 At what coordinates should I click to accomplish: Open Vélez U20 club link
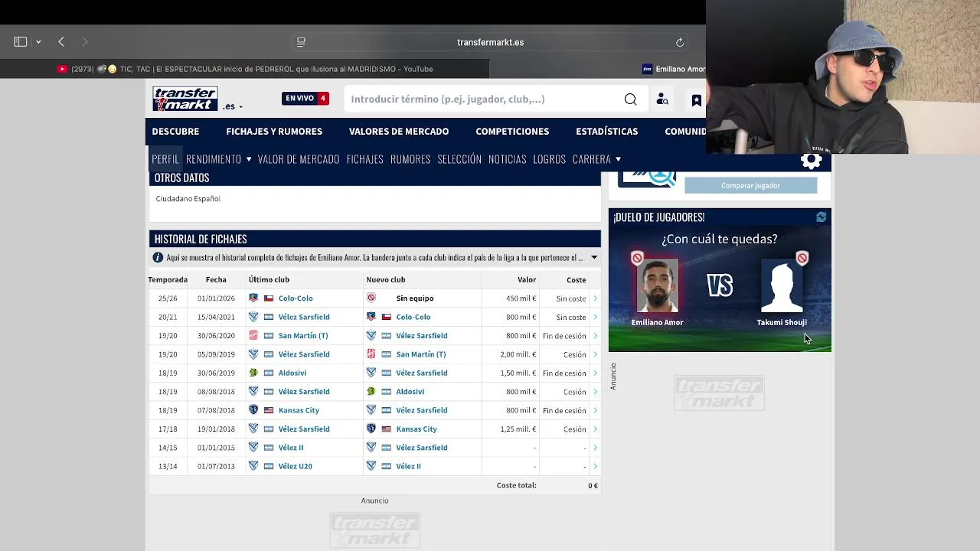(x=296, y=466)
